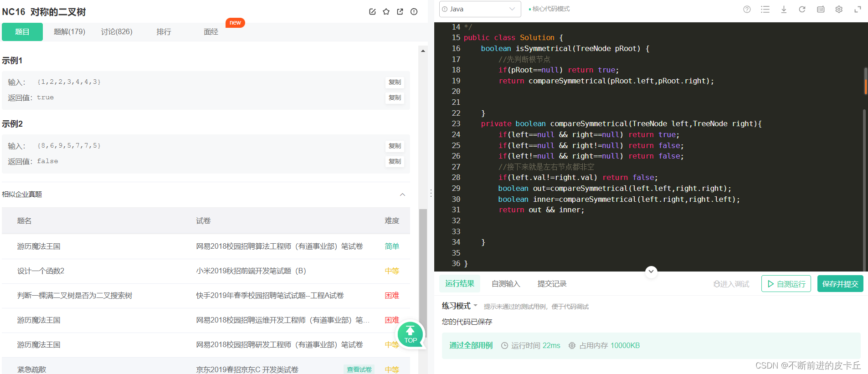Click the problem panel scrollbar thumb

423,273
